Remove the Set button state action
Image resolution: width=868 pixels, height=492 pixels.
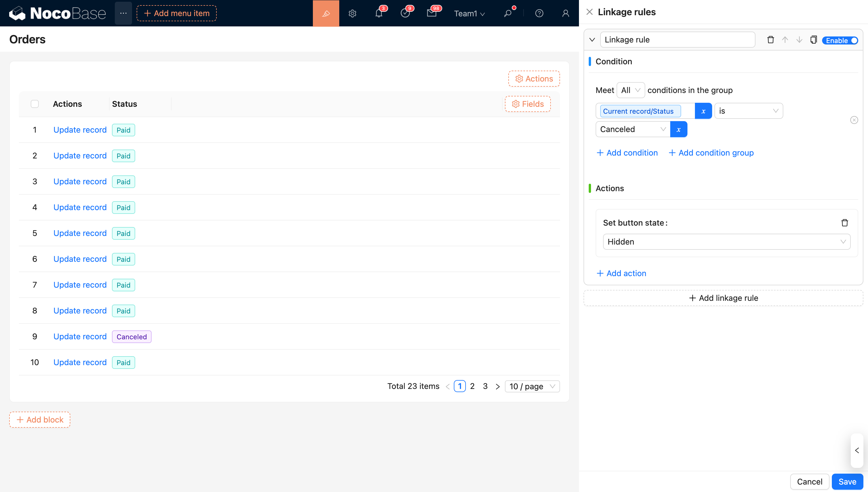point(844,223)
